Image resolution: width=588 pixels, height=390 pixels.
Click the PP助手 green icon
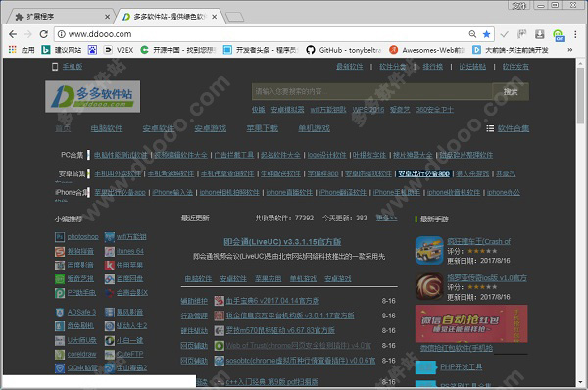[x=60, y=293]
